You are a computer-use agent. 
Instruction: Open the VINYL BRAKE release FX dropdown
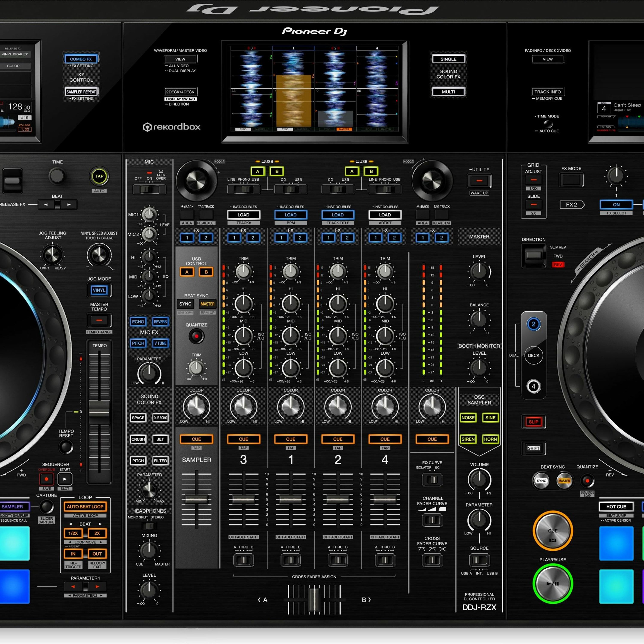coord(15,54)
